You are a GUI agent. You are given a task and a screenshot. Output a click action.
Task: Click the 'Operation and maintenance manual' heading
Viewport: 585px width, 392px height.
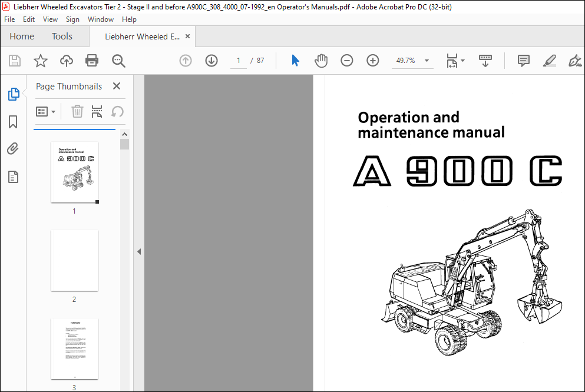tap(431, 125)
